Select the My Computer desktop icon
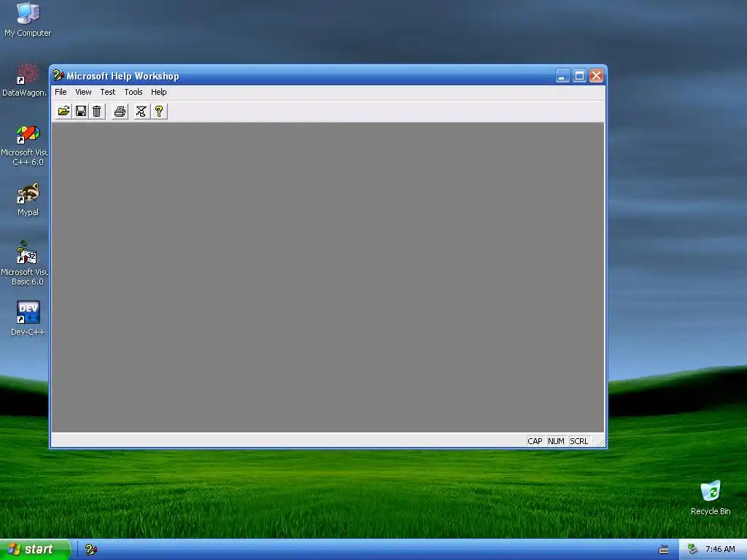The width and height of the screenshot is (747, 560). [28, 20]
